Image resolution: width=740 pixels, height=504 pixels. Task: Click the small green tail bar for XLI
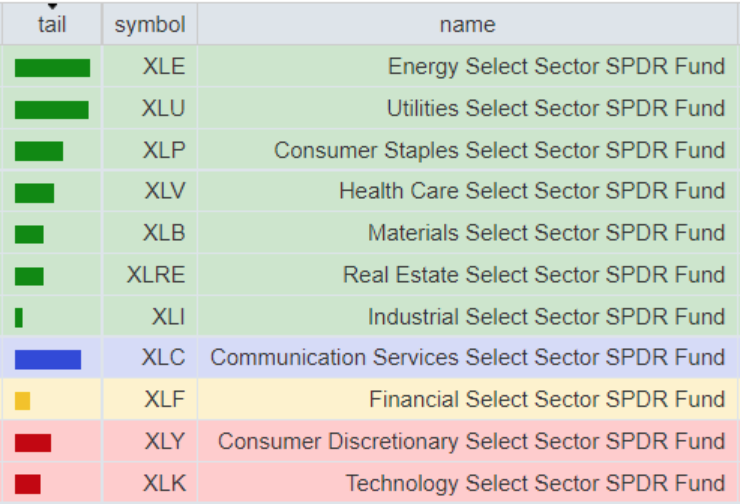point(18,318)
